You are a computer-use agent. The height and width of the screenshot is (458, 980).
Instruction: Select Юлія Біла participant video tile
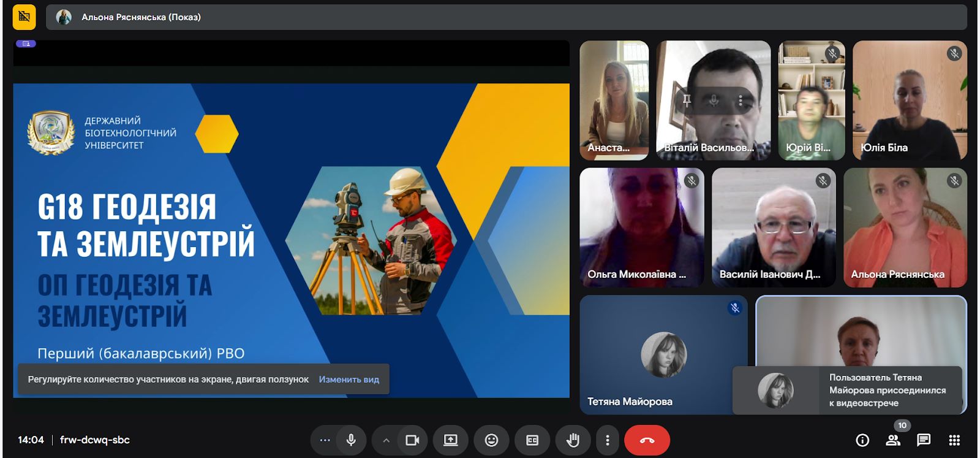pos(910,101)
